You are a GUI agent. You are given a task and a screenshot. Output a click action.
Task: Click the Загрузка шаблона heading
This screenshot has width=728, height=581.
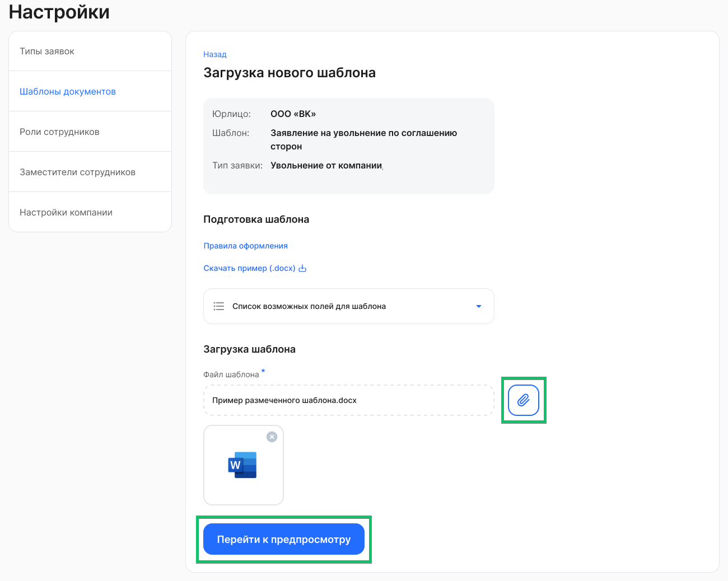coord(249,349)
